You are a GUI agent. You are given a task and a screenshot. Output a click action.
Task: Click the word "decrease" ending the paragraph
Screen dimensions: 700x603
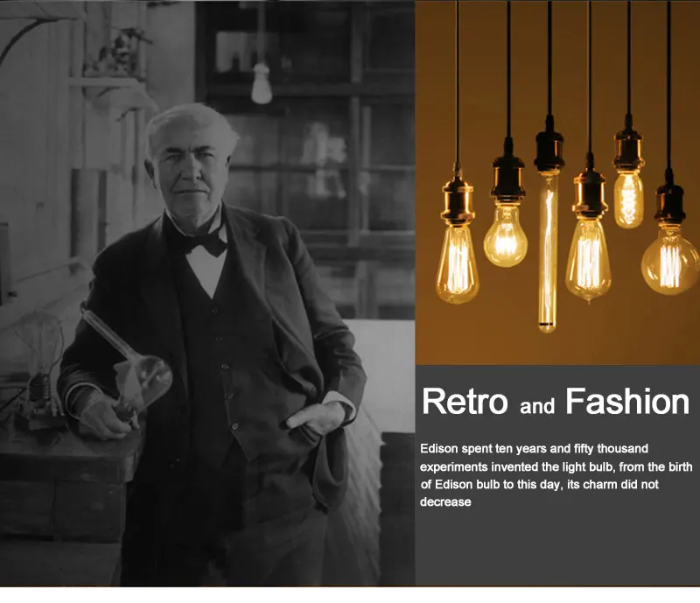click(445, 502)
